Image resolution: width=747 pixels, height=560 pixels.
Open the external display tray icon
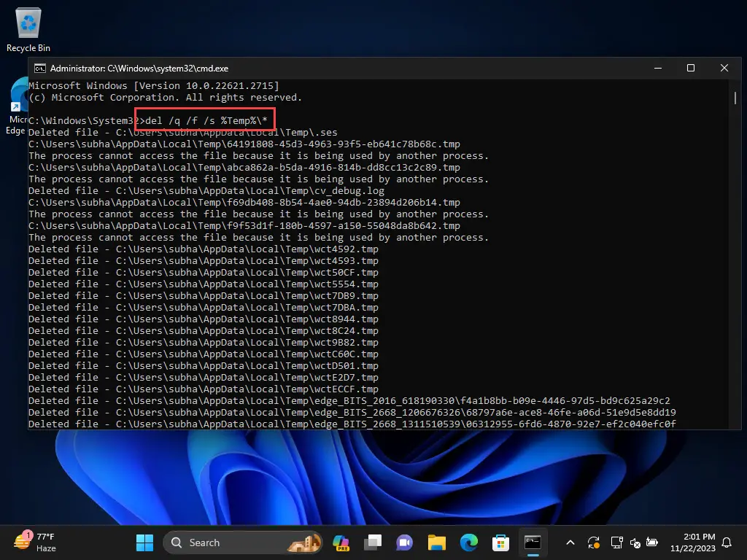click(616, 542)
